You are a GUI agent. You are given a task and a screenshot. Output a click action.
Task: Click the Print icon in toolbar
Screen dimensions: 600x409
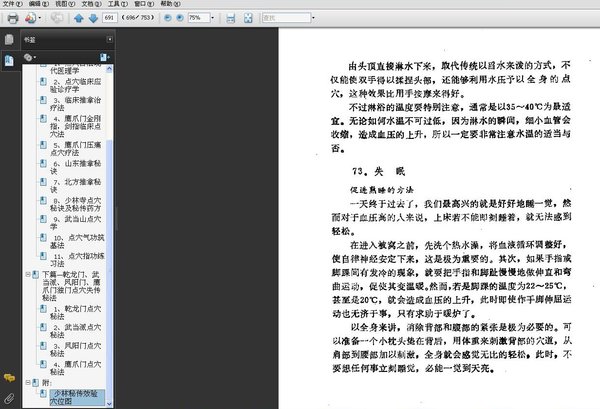pyautogui.click(x=13, y=18)
